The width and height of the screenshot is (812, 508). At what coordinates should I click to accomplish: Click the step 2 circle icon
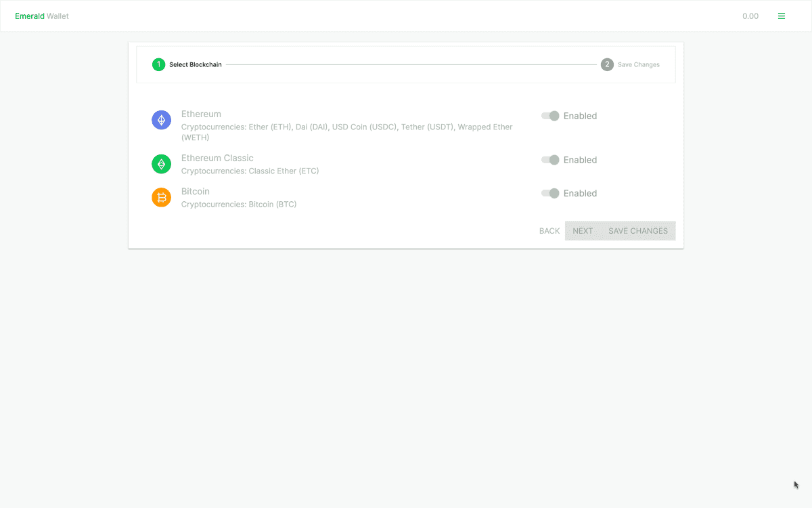click(607, 65)
